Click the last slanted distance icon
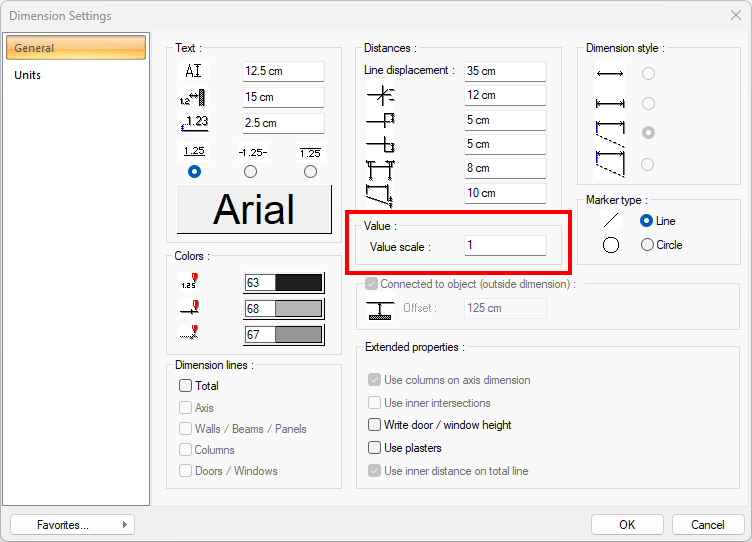The height and width of the screenshot is (542, 752). point(380,193)
